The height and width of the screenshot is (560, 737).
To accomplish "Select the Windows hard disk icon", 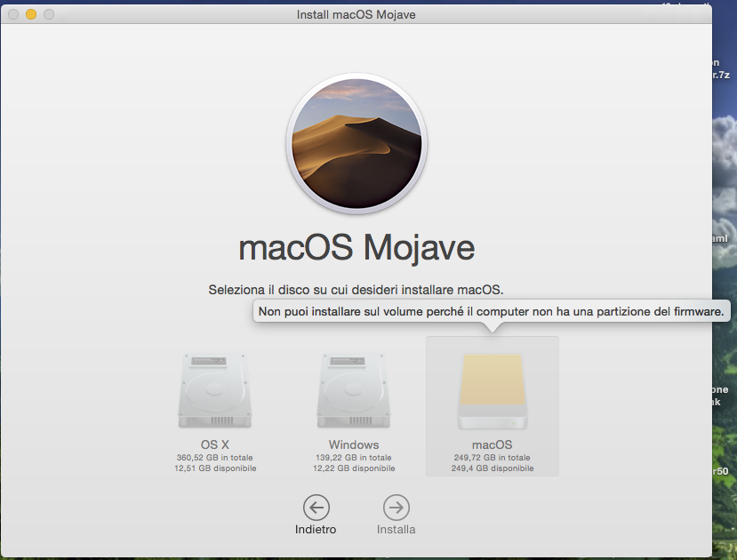I will point(354,391).
